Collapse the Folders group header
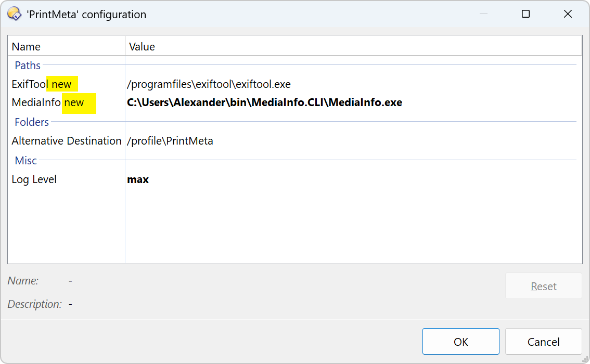Image resolution: width=590 pixels, height=364 pixels. pos(32,122)
